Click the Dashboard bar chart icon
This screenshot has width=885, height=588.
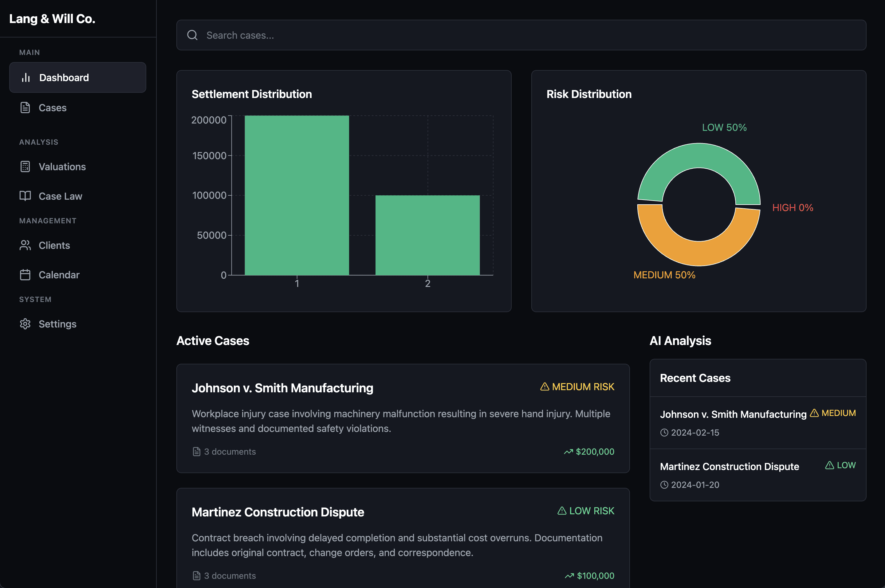26,78
